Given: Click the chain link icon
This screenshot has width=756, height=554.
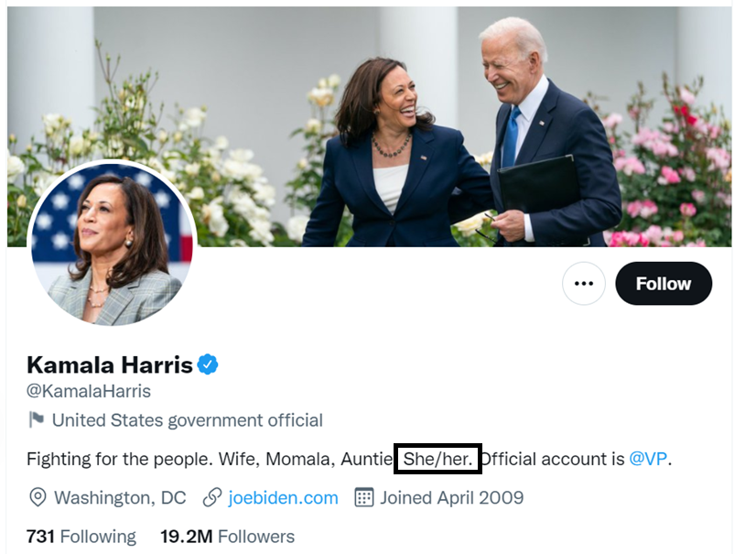Looking at the screenshot, I should pos(212,498).
